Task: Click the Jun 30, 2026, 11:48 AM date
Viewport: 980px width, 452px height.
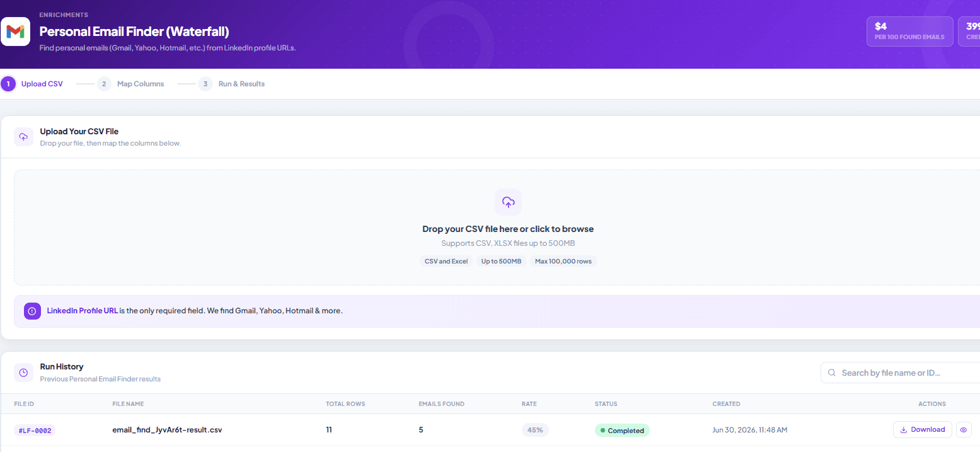Action: 750,430
